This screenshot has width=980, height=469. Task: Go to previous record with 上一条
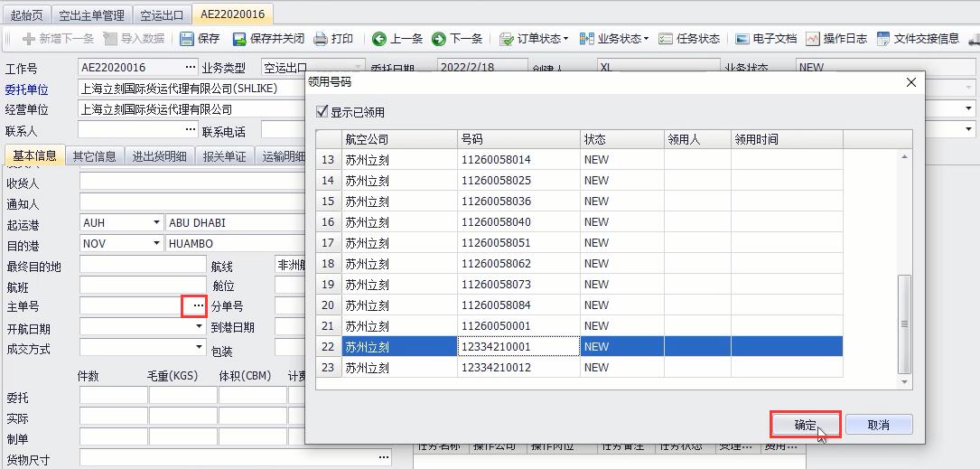pyautogui.click(x=397, y=39)
